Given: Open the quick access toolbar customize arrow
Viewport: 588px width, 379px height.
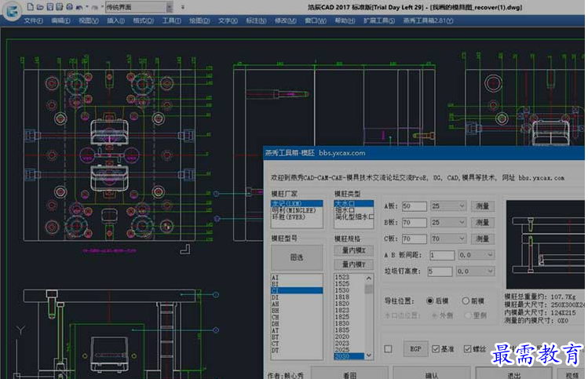Looking at the screenshot, I should (x=183, y=7).
